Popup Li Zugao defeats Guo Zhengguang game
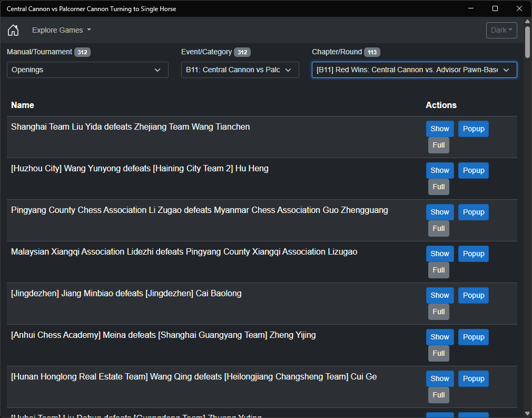 click(x=474, y=212)
